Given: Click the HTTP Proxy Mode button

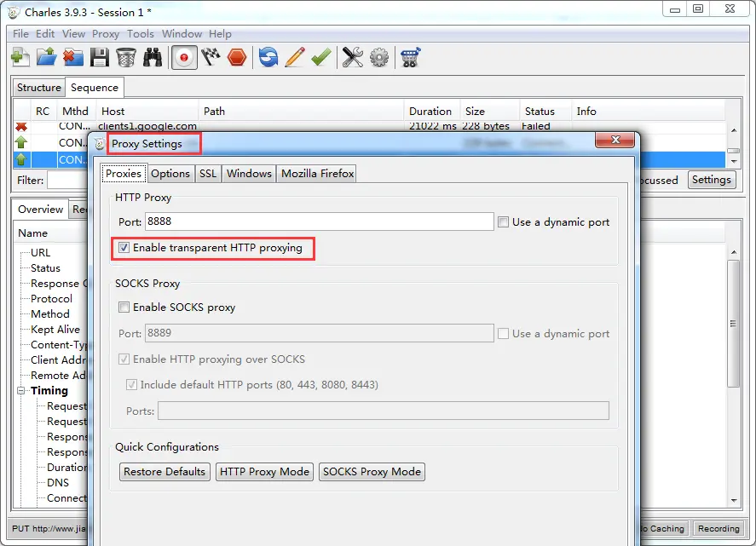Looking at the screenshot, I should tap(264, 472).
